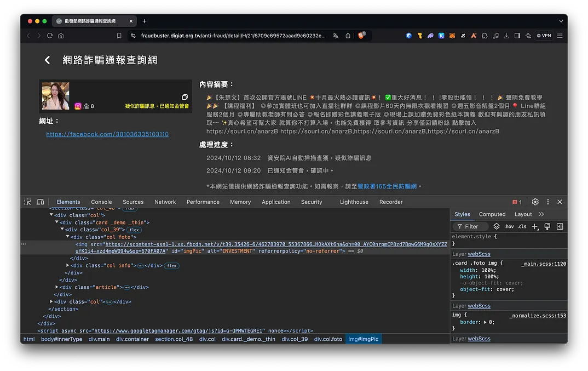Open a new browser tab
Image resolution: width=588 pixels, height=371 pixels.
pyautogui.click(x=145, y=21)
